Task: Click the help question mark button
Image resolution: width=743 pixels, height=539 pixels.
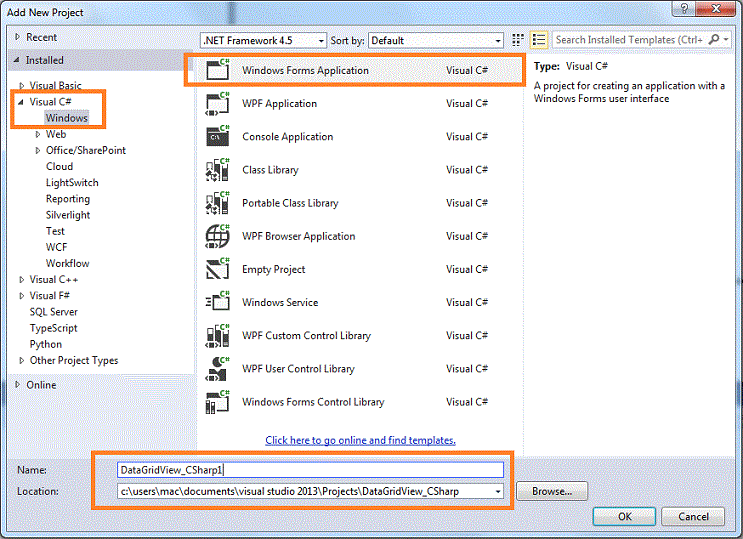Action: coord(684,8)
